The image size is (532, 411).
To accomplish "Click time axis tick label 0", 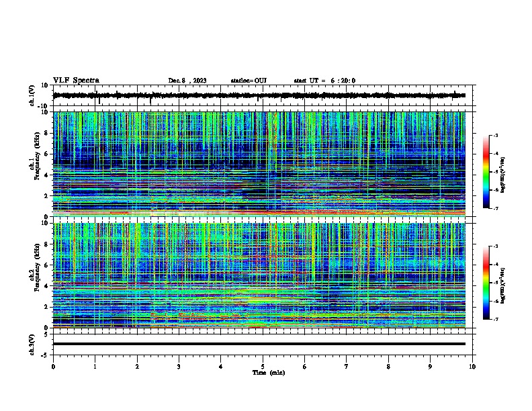I will point(53,367).
